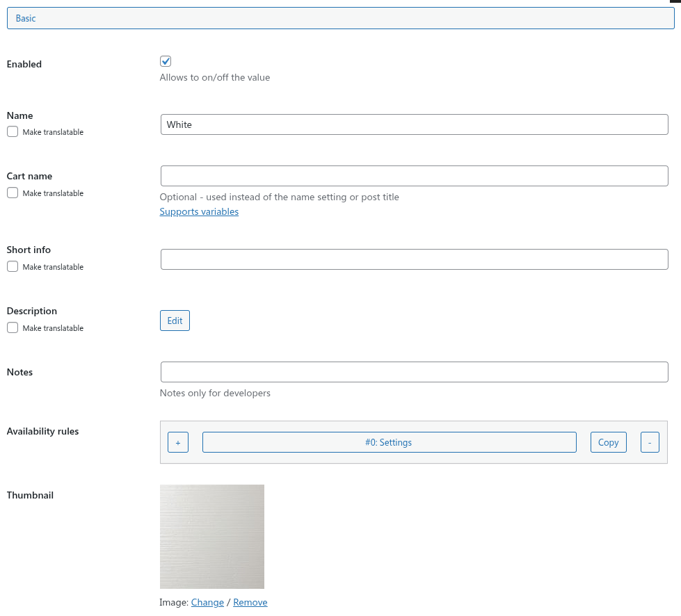This screenshot has height=616, width=681.
Task: Focus the Cart name text field
Action: pos(414,176)
